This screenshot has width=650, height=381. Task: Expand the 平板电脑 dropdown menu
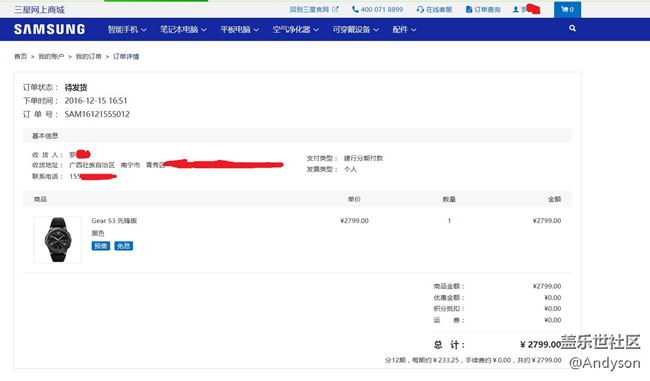tap(240, 29)
